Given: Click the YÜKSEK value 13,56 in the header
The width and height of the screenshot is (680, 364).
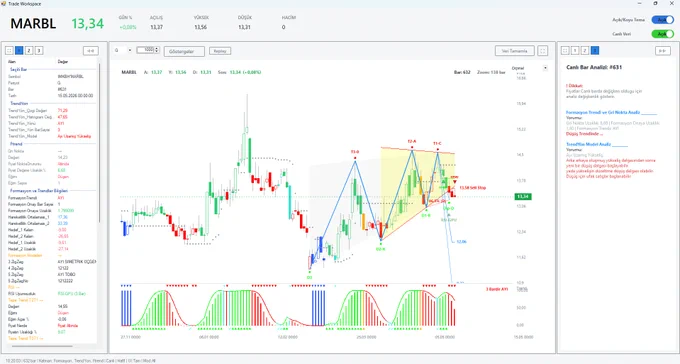Looking at the screenshot, I should click(x=200, y=27).
